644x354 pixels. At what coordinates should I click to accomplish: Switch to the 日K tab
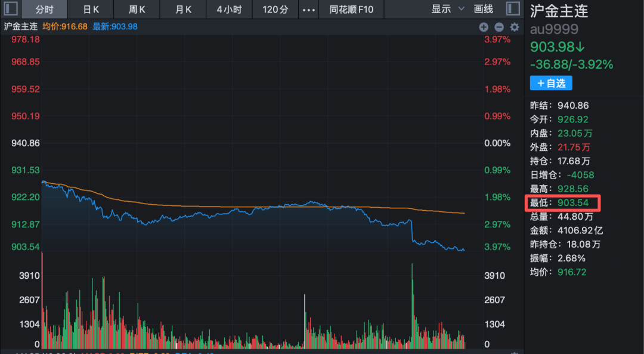coord(91,9)
